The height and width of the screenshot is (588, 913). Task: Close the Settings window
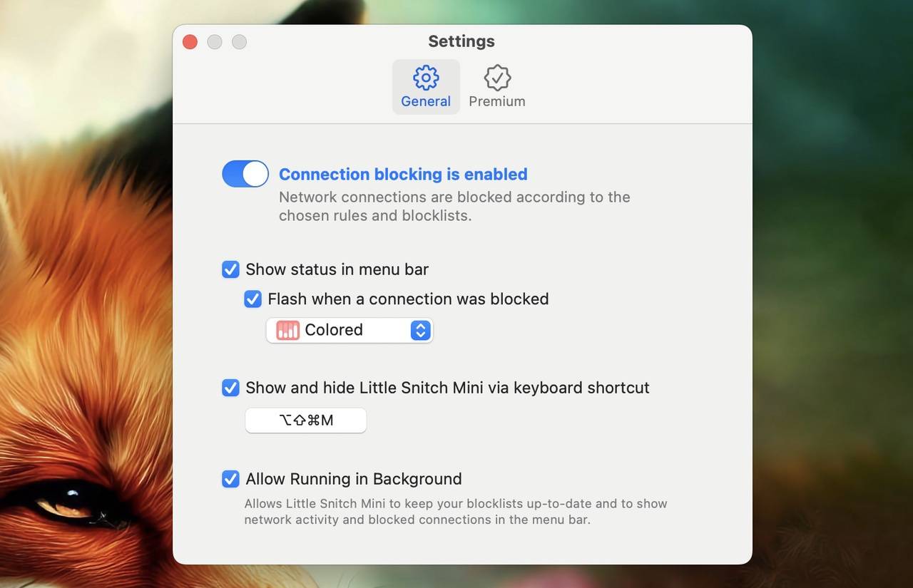click(190, 42)
